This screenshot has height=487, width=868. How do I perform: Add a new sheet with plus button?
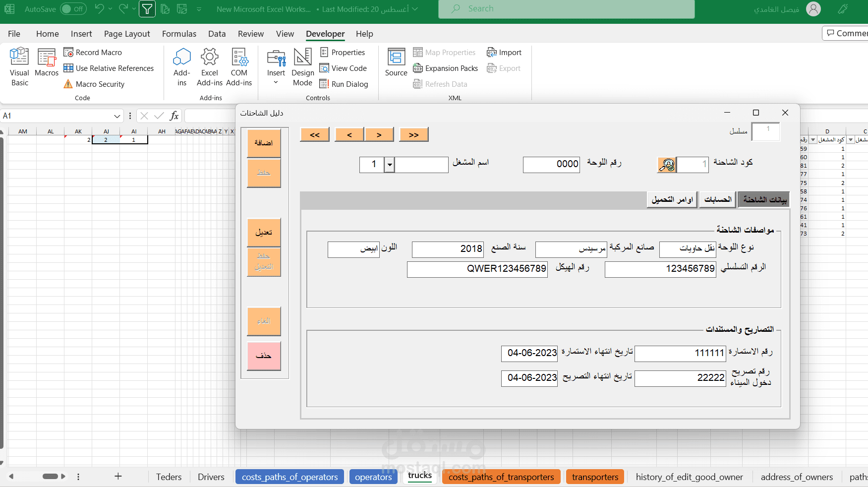coord(118,476)
